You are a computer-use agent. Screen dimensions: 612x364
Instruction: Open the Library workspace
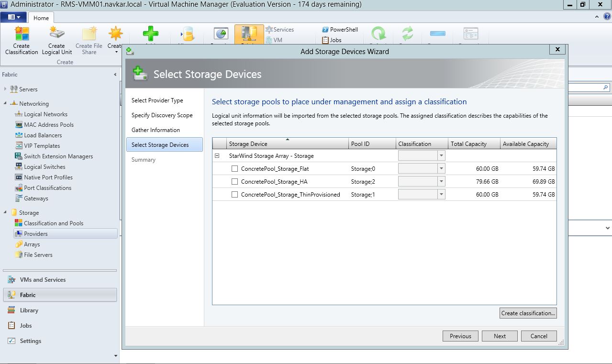click(x=60, y=310)
